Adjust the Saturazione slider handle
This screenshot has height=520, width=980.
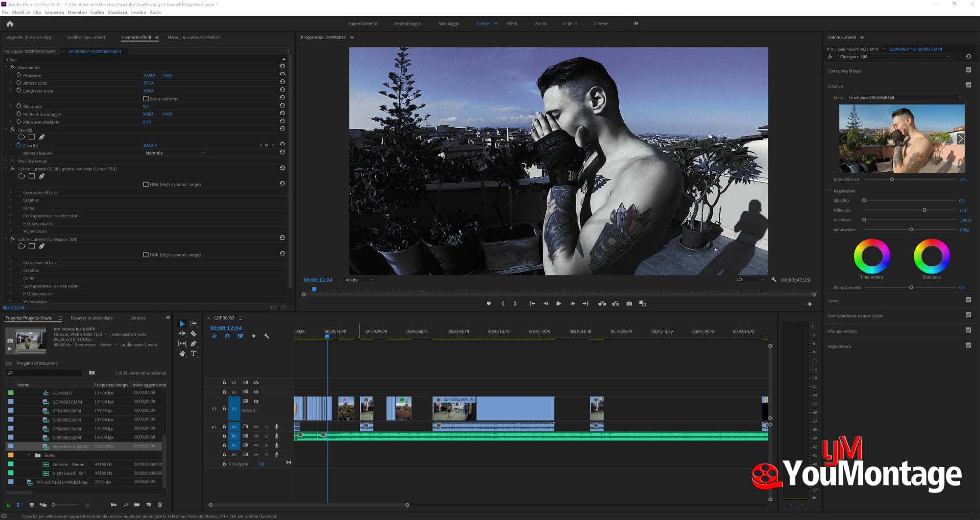tap(911, 230)
